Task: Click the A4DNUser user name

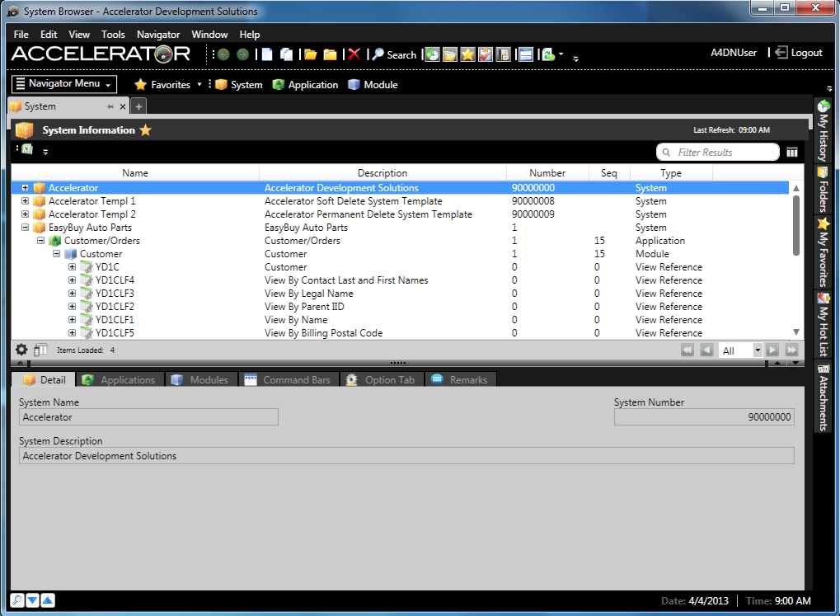Action: point(734,53)
